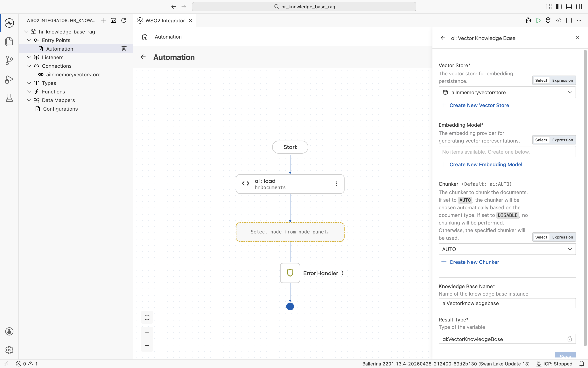Click the add plus icon in sidebar header
The image size is (588, 368).
(103, 20)
